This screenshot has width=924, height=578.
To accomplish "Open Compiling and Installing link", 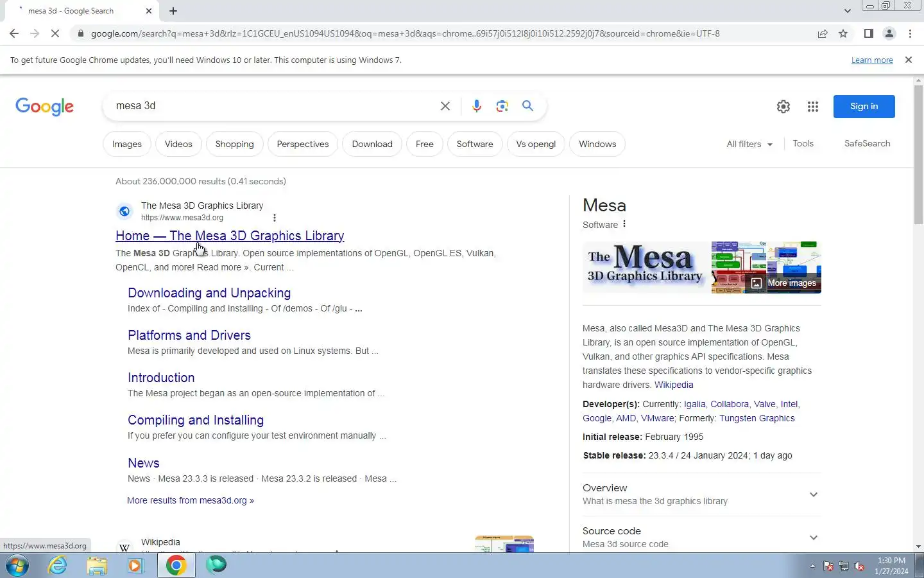I will (196, 420).
